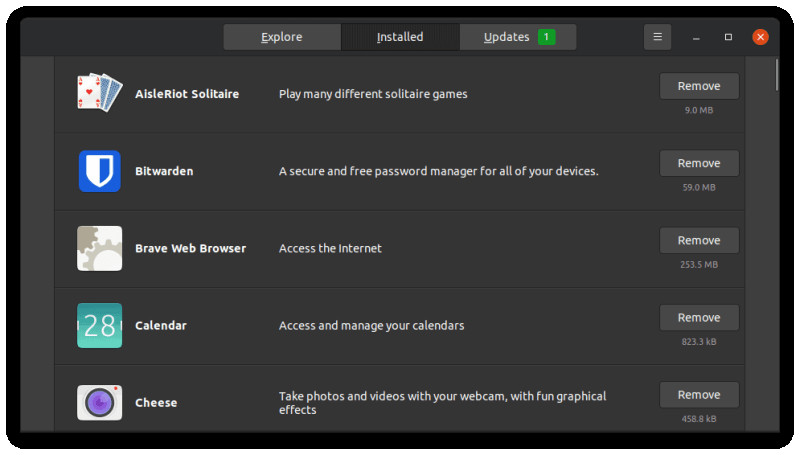Maximize the Software window
The image size is (800, 455).
click(728, 37)
